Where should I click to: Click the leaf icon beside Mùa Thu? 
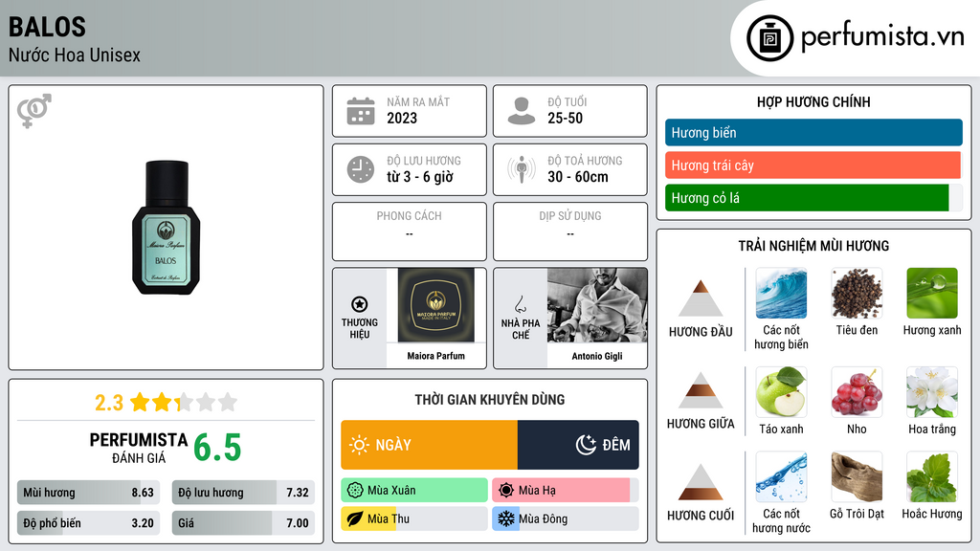pyautogui.click(x=355, y=518)
